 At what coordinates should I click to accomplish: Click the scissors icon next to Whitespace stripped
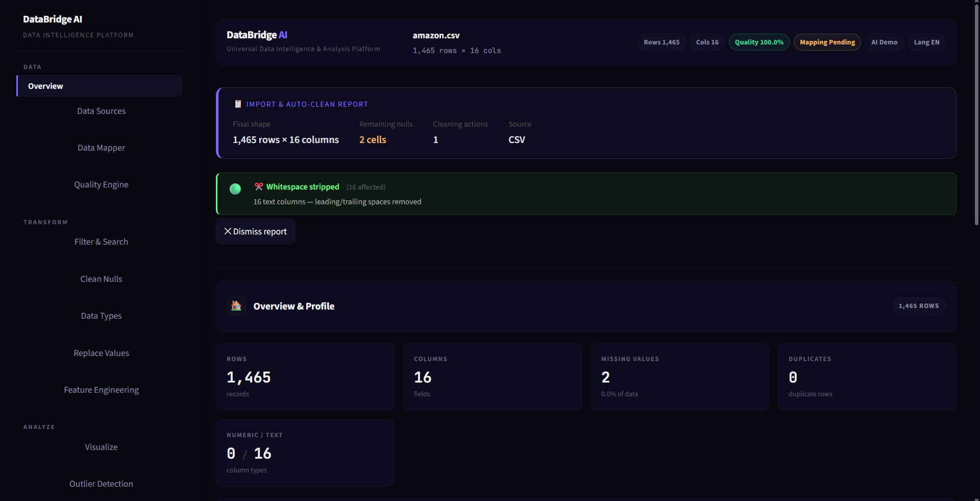click(x=259, y=187)
